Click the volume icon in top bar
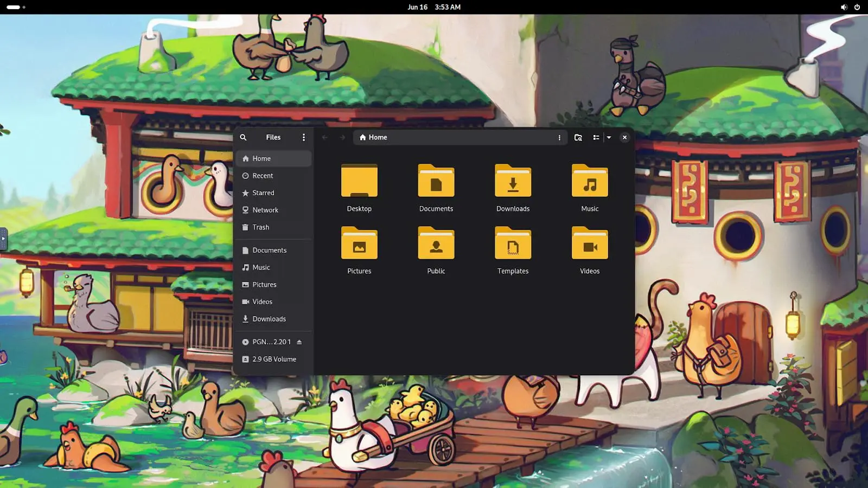The width and height of the screenshot is (868, 488). tap(844, 7)
